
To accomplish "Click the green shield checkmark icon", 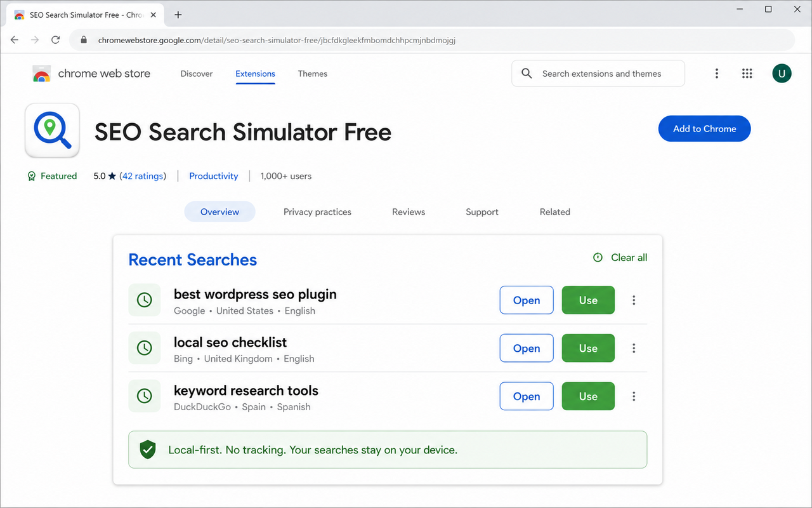I will pyautogui.click(x=148, y=450).
